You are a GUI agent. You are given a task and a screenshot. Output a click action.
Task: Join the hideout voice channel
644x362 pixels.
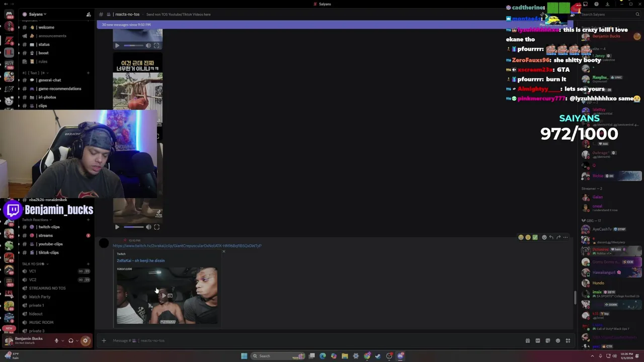[x=36, y=314]
